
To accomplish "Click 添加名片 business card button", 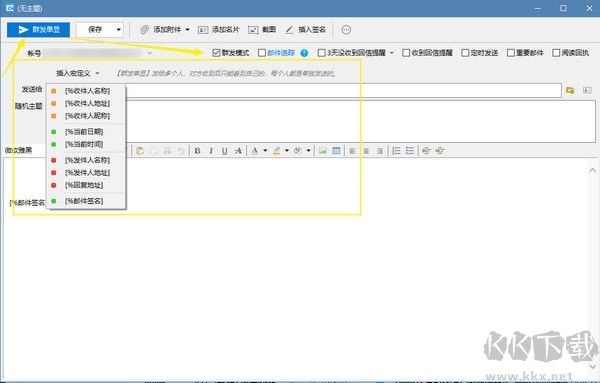I will [218, 29].
